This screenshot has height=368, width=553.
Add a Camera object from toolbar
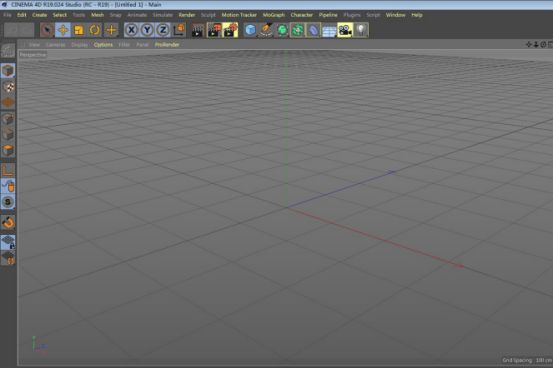pyautogui.click(x=345, y=30)
